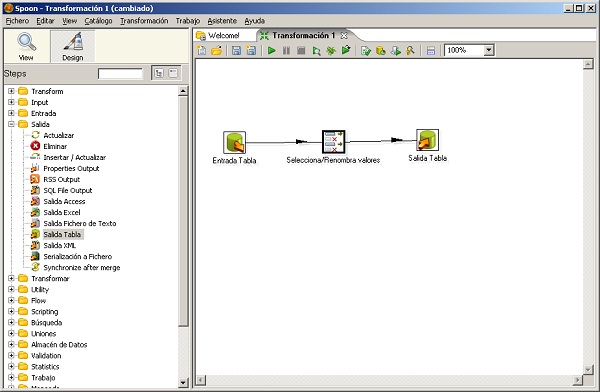Screen dimensions: 600x392
Task: Click the replay transformation icon
Action: point(346,50)
